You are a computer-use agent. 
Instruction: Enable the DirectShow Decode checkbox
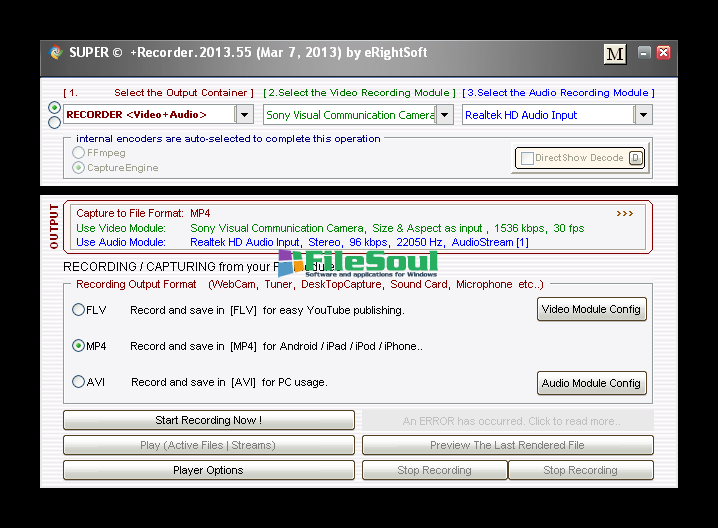pos(527,158)
